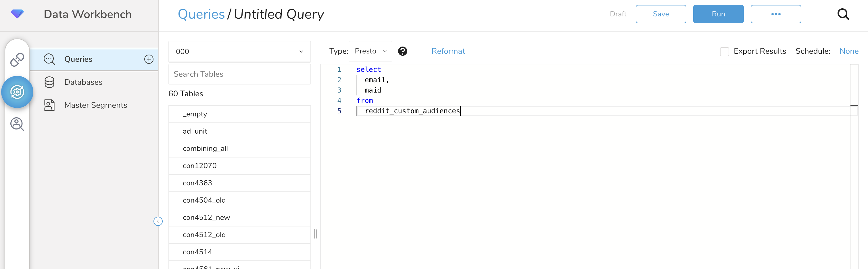Open the more options ellipsis menu
Screen dimensions: 868x269
tap(775, 14)
